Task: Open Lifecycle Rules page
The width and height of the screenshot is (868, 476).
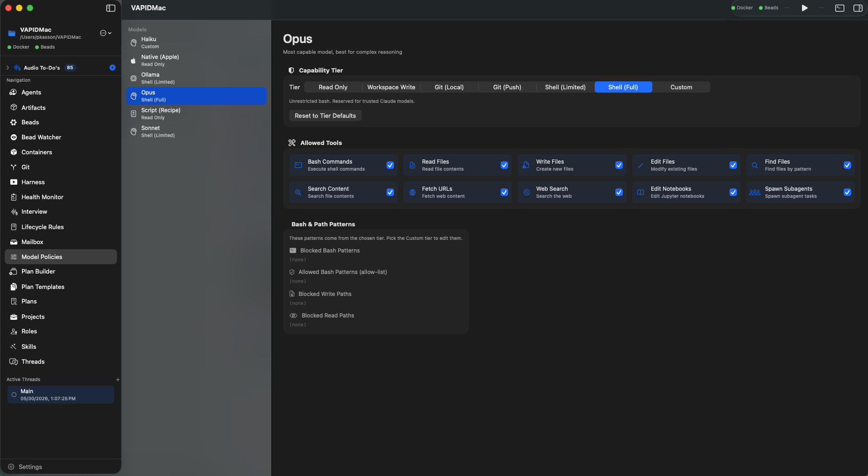Action: tap(61, 227)
